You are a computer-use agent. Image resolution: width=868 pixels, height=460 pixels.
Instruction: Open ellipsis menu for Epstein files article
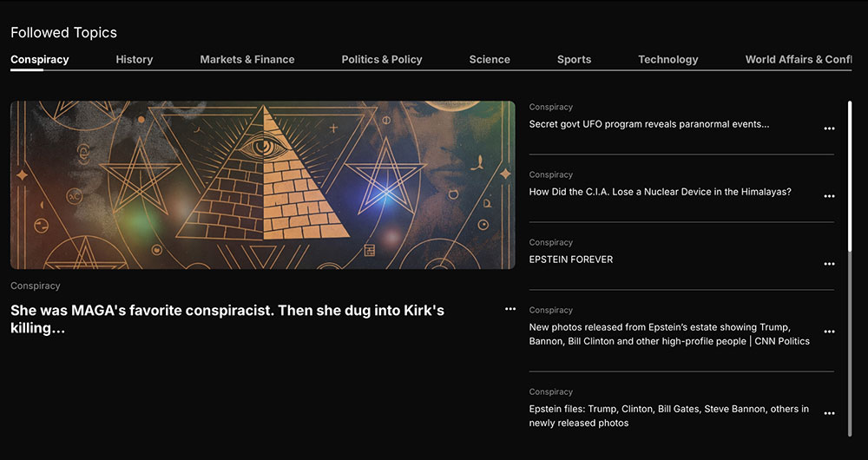(829, 413)
